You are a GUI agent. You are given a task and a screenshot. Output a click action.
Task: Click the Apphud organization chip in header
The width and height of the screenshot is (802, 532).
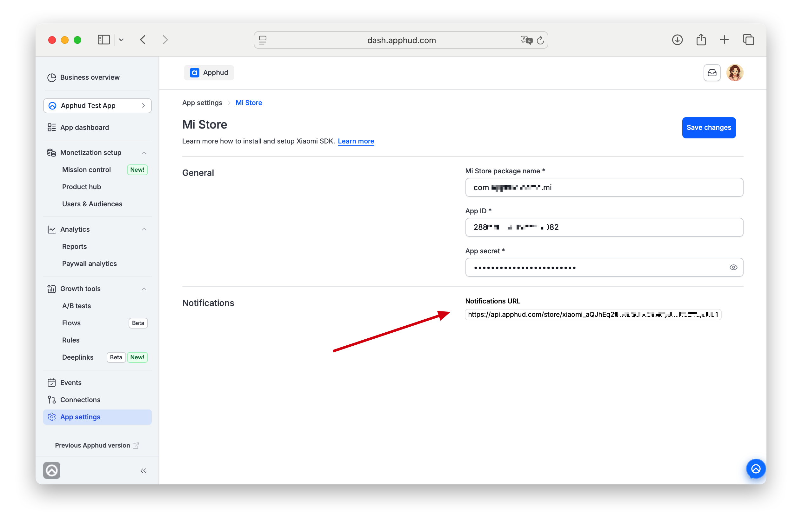pyautogui.click(x=209, y=73)
